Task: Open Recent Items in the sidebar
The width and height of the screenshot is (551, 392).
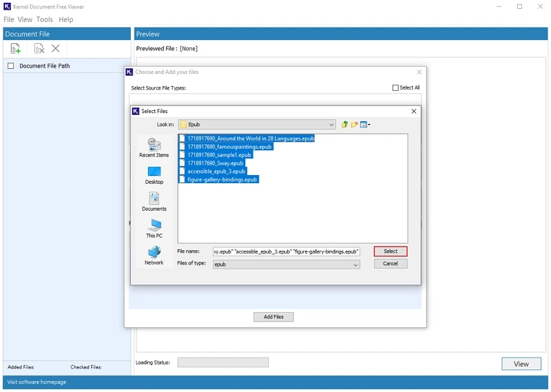Action: (x=154, y=147)
